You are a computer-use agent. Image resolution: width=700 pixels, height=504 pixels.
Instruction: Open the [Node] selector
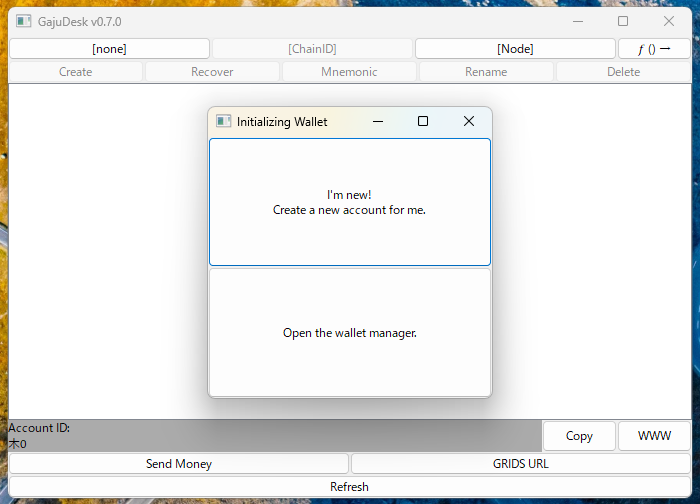515,48
